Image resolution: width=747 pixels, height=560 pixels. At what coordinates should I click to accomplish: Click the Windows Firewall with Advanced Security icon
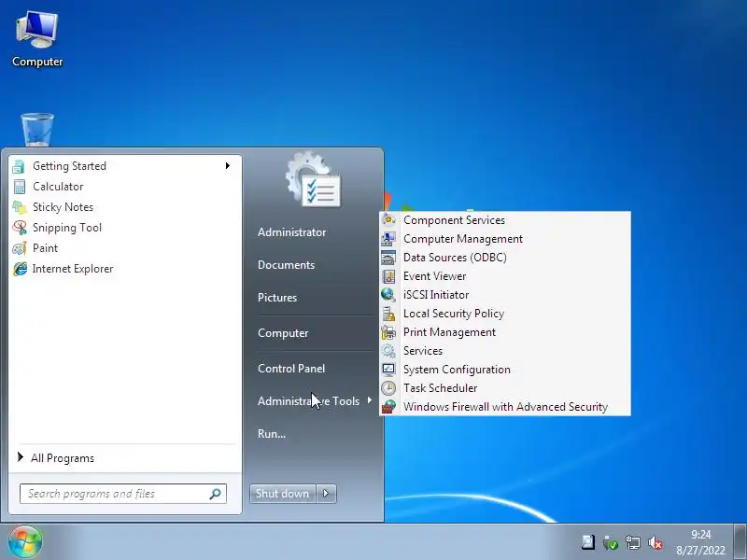(x=388, y=407)
